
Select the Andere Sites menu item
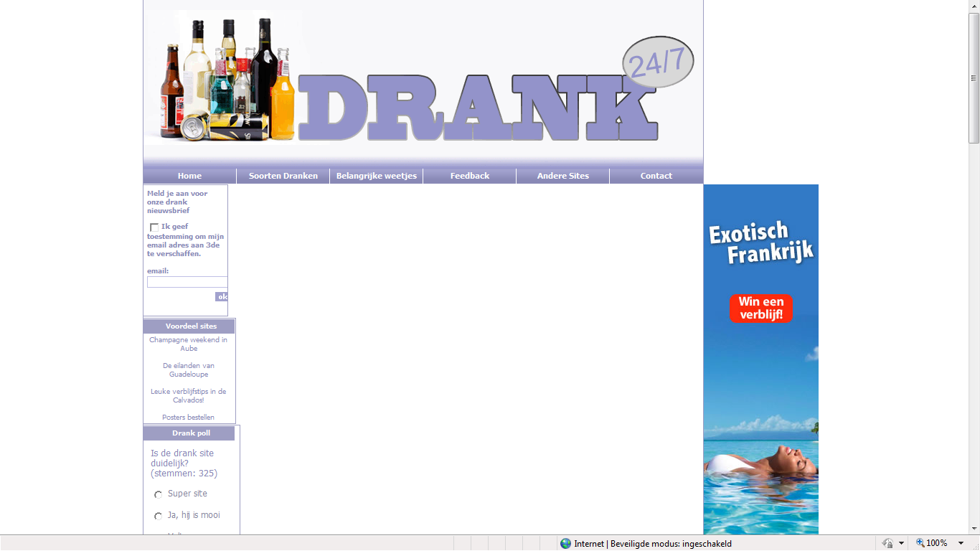pyautogui.click(x=562, y=176)
